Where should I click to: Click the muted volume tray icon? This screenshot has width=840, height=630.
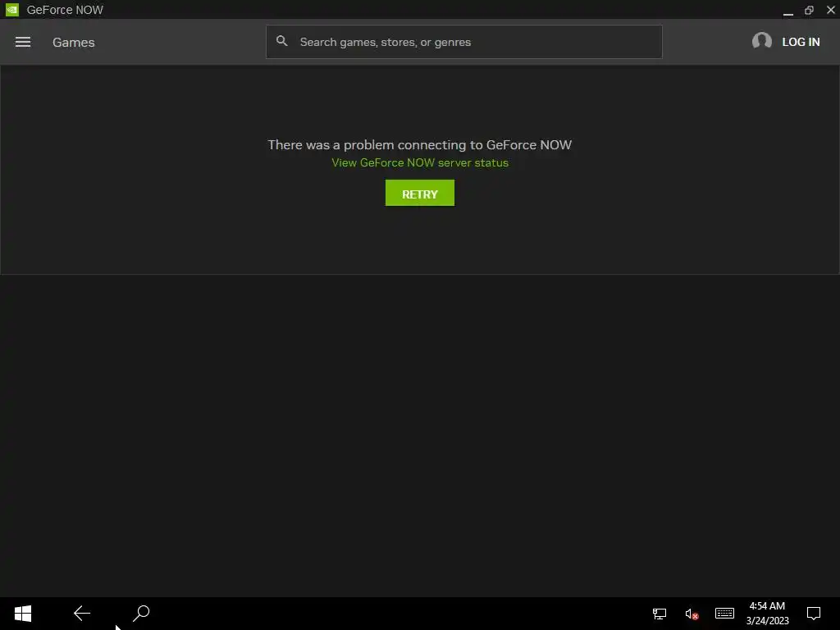pyautogui.click(x=692, y=614)
